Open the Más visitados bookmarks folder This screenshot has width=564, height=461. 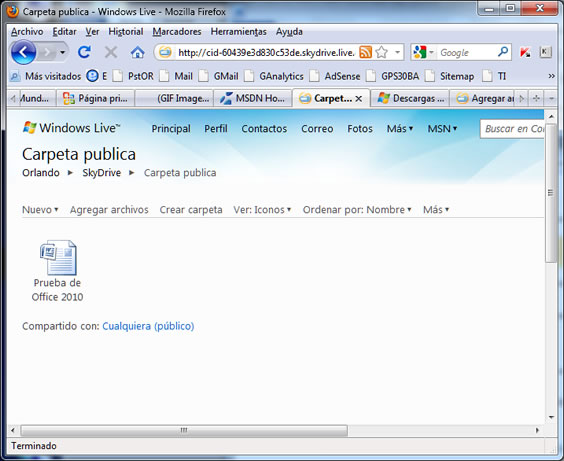(x=46, y=76)
